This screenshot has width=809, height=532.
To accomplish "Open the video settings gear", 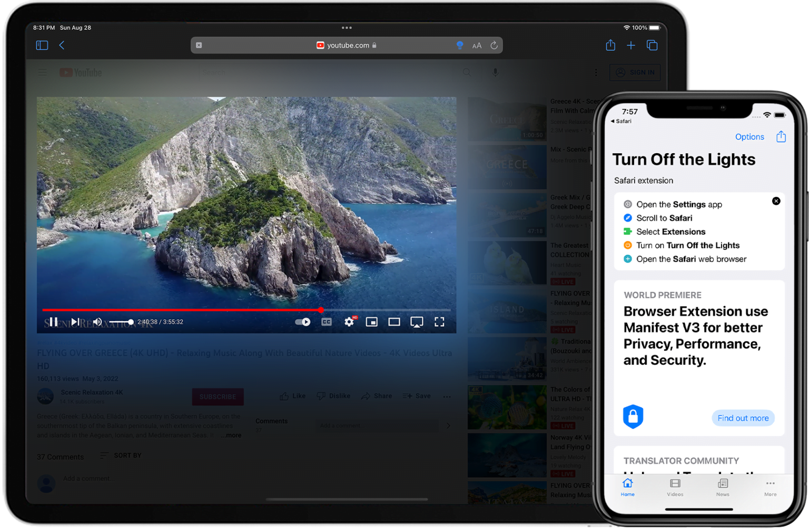I will point(349,322).
